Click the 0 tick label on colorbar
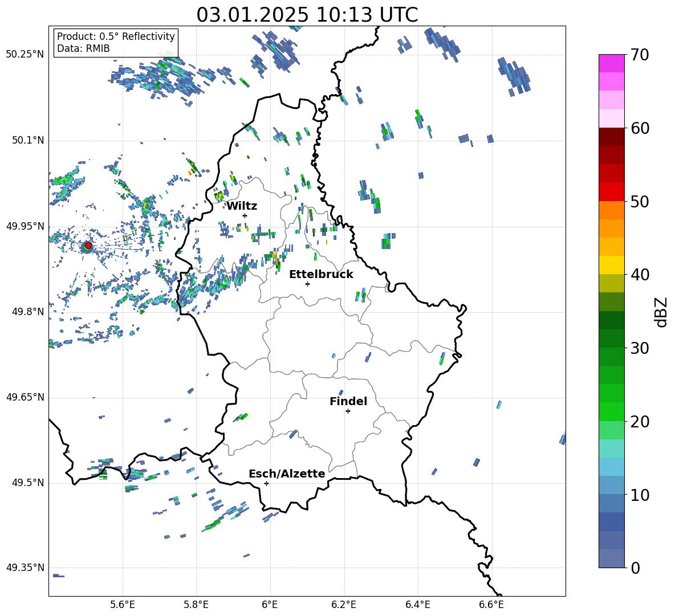Image resolution: width=675 pixels, height=616 pixels. (x=635, y=568)
